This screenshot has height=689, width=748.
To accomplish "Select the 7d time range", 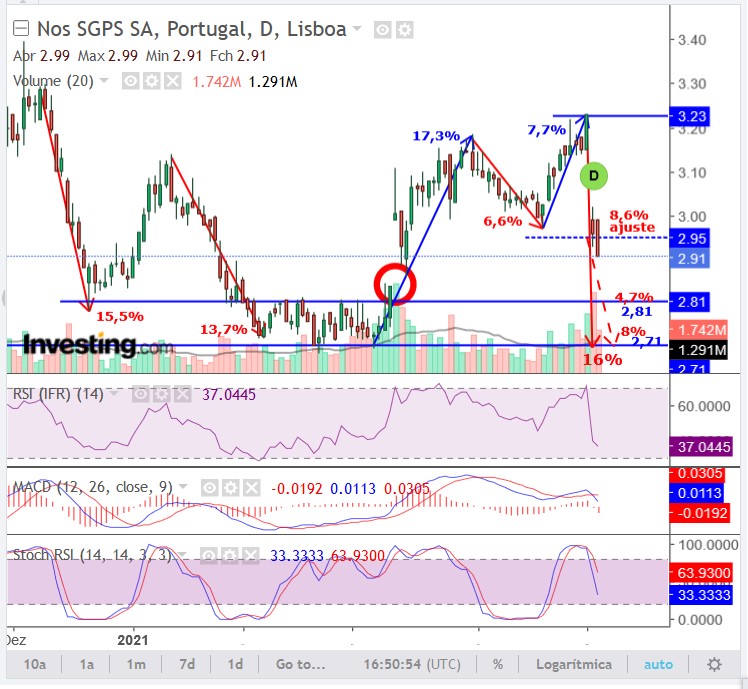I will [x=187, y=664].
